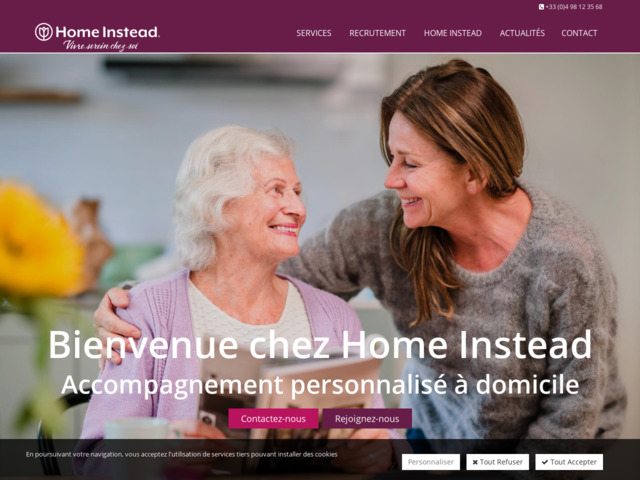Click the Accompagnement personnalisé à domicile subtitle
The width and height of the screenshot is (640, 480).
click(x=320, y=385)
